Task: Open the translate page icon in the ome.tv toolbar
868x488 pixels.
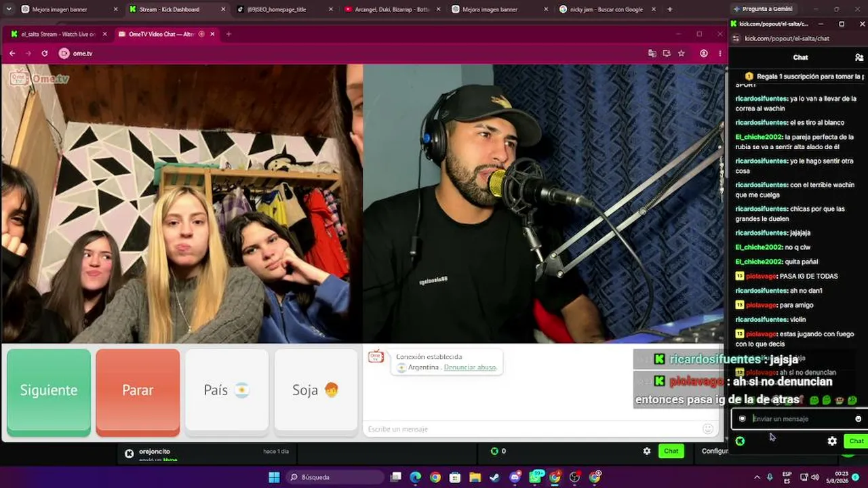Action: click(652, 54)
